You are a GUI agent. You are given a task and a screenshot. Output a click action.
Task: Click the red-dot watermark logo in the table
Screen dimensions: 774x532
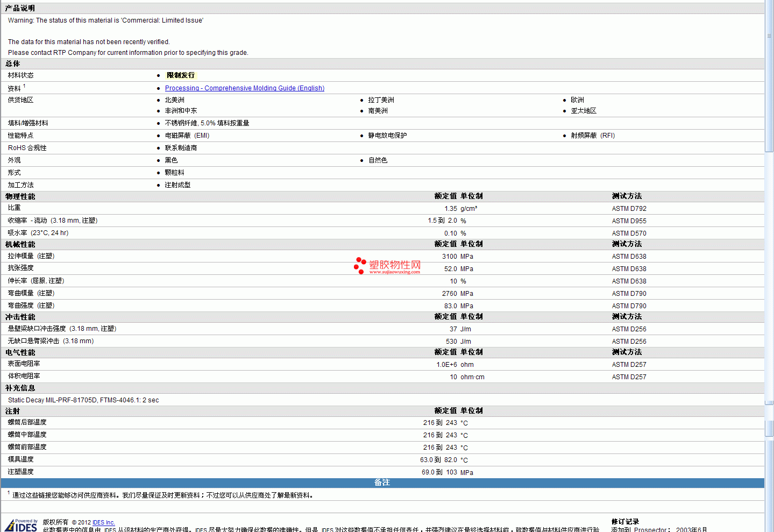359,265
